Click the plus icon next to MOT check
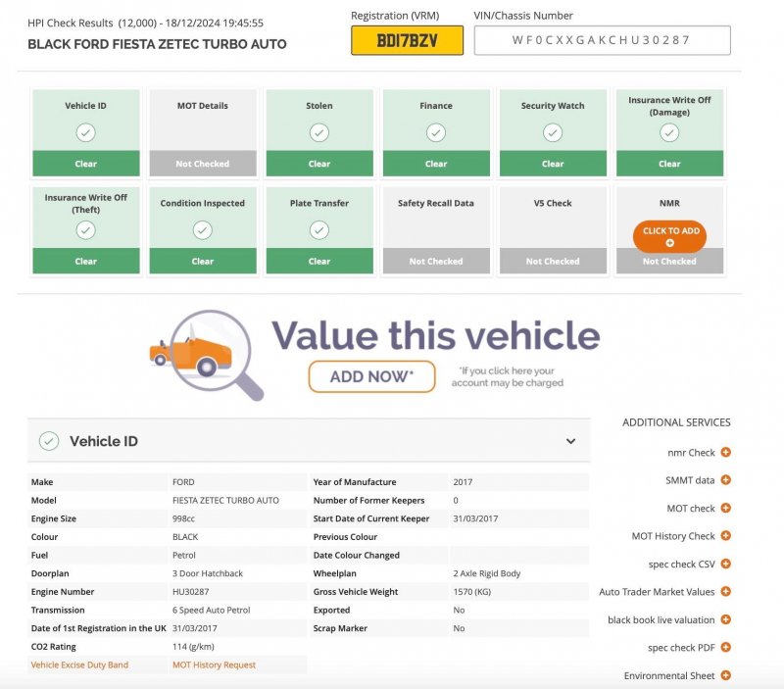Screen dimensions: 784x689 pos(725,508)
